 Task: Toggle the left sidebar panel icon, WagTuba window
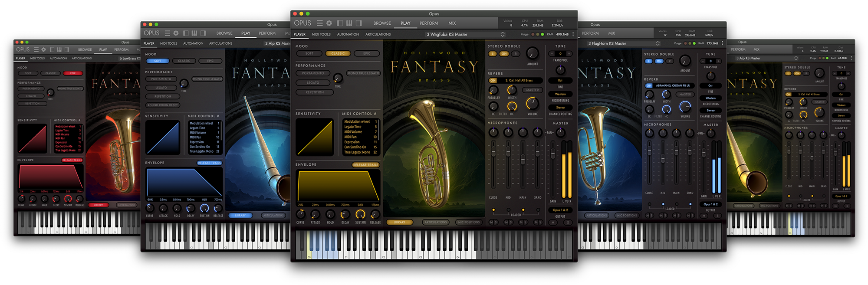pyautogui.click(x=340, y=23)
